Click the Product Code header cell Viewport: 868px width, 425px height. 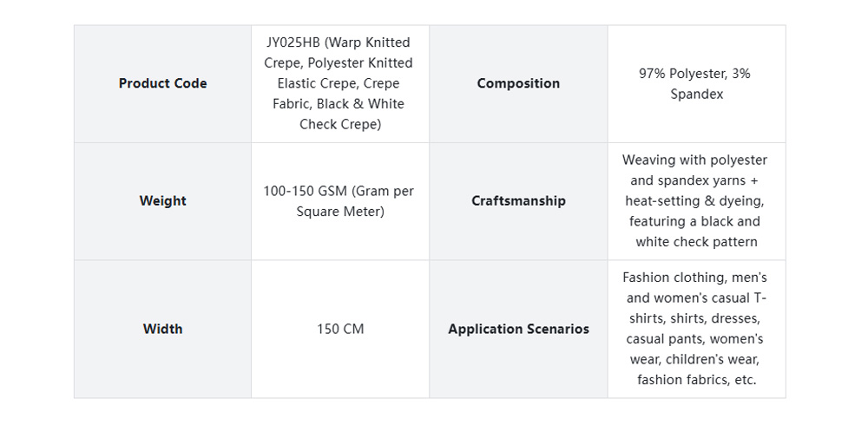point(162,83)
